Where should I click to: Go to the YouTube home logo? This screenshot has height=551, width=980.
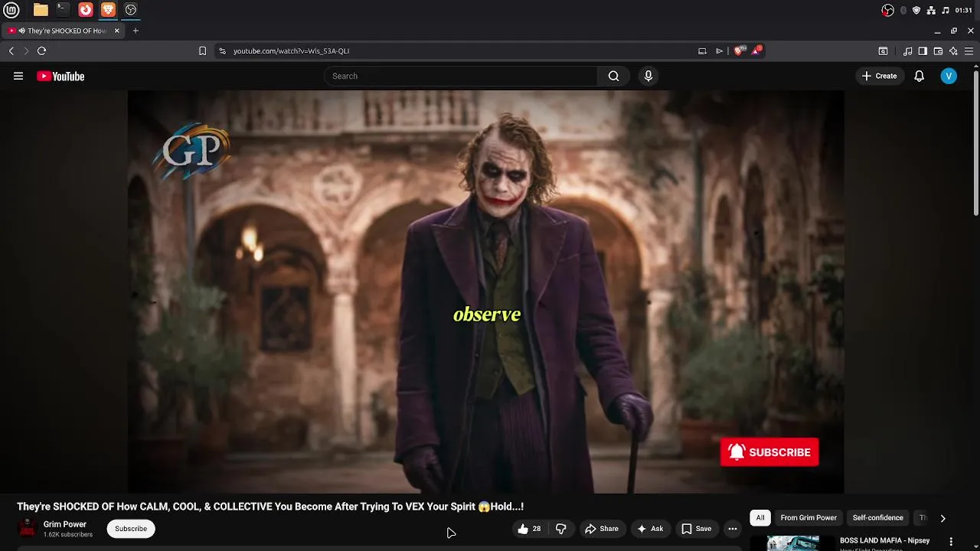[x=60, y=76]
